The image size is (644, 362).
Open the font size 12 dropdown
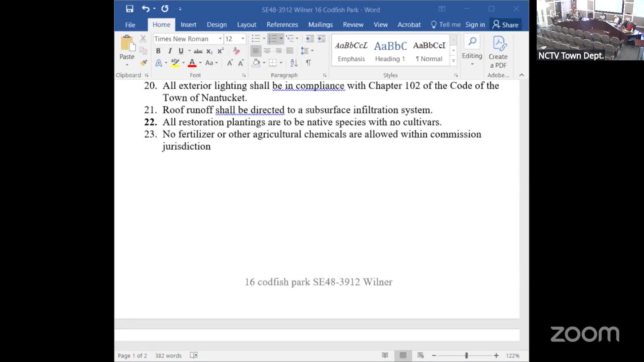(243, 39)
